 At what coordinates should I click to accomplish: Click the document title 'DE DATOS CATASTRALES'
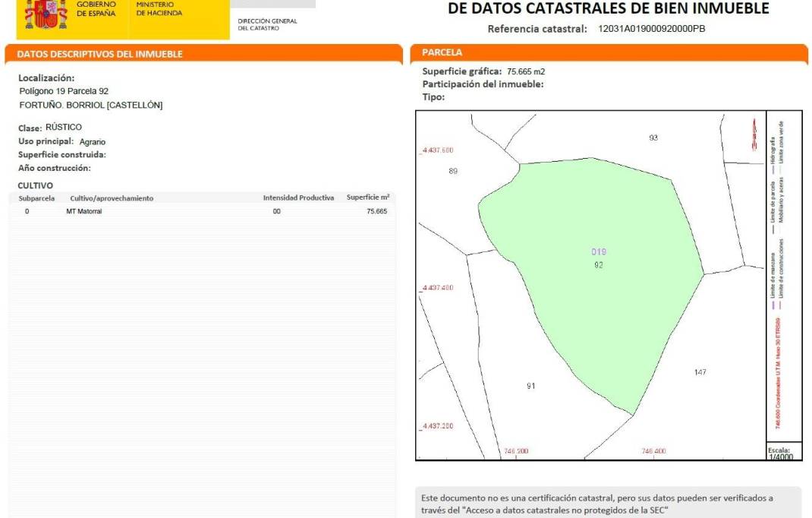608,8
